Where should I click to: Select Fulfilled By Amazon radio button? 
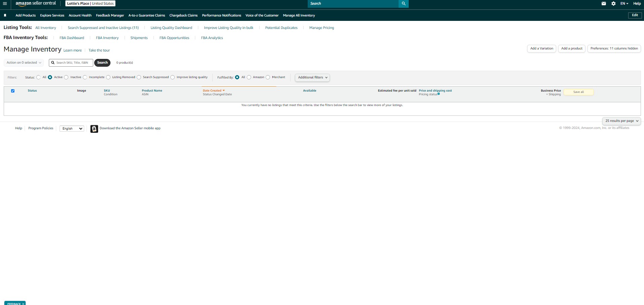click(x=249, y=77)
